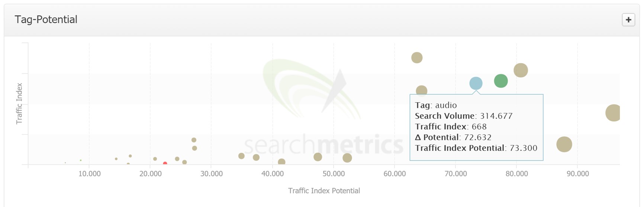The height and width of the screenshot is (207, 644).
Task: Select the green bubble in the chart
Action: 500,81
